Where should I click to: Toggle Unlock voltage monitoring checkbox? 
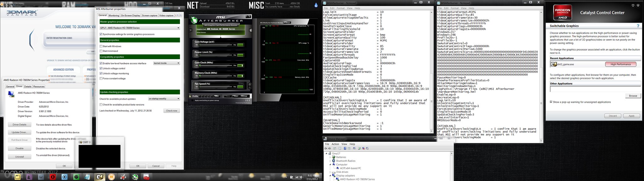pyautogui.click(x=101, y=74)
